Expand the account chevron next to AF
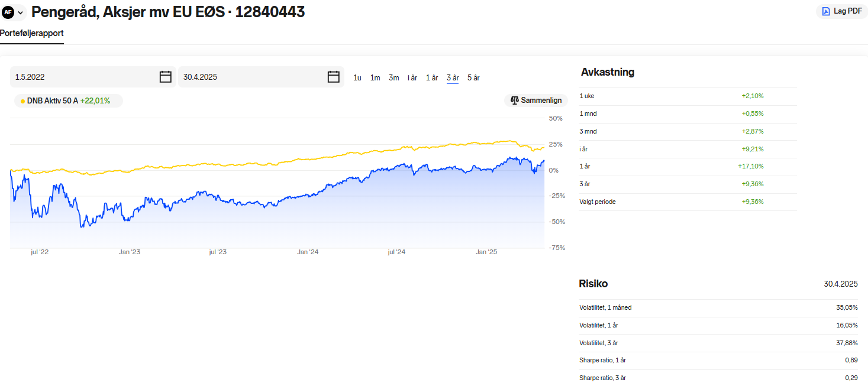The image size is (868, 386). click(x=21, y=12)
